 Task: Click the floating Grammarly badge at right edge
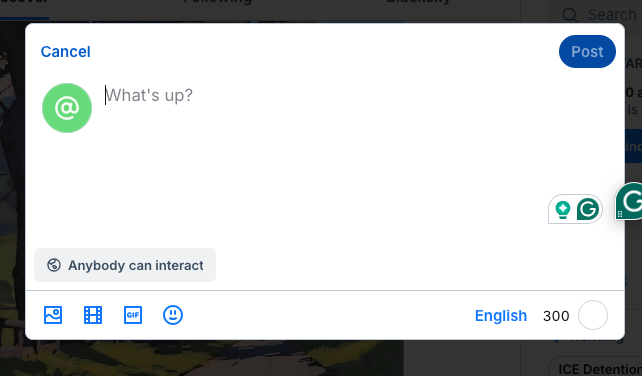coord(629,201)
